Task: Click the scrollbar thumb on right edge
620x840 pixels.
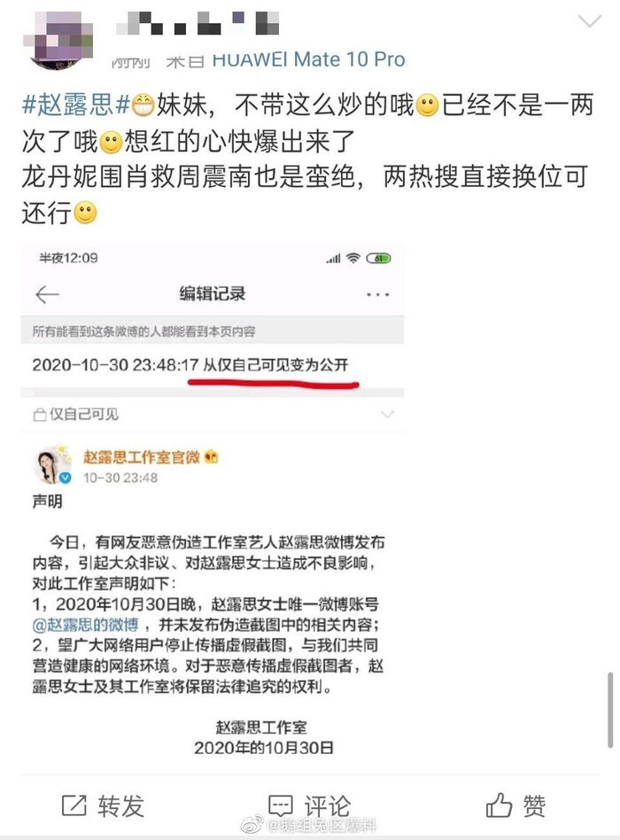Action: [610, 709]
